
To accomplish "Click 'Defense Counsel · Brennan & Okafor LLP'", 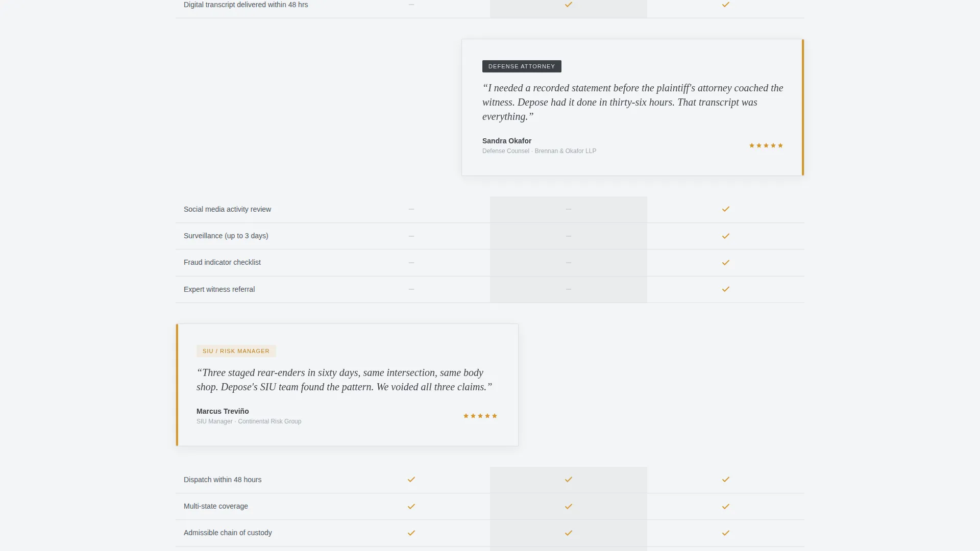I will point(539,151).
